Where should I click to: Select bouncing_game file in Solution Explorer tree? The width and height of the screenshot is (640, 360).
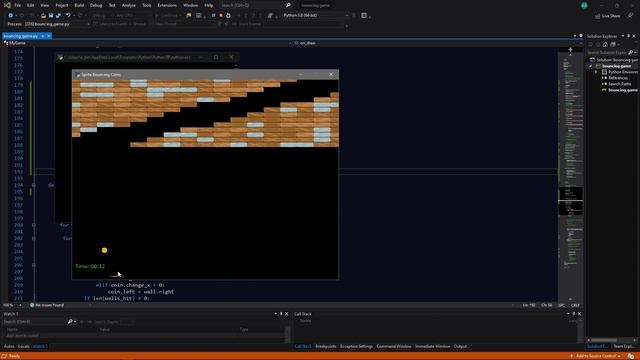tap(620, 90)
